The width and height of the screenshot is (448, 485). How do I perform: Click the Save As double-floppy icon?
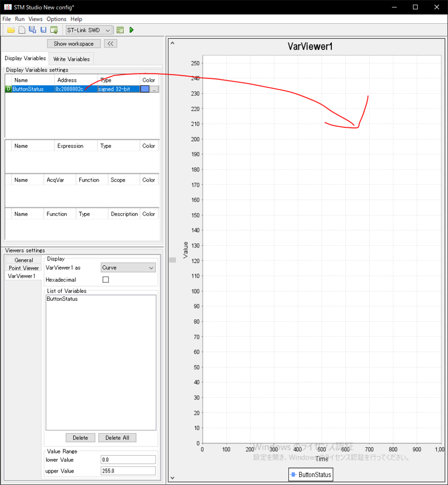[x=32, y=30]
